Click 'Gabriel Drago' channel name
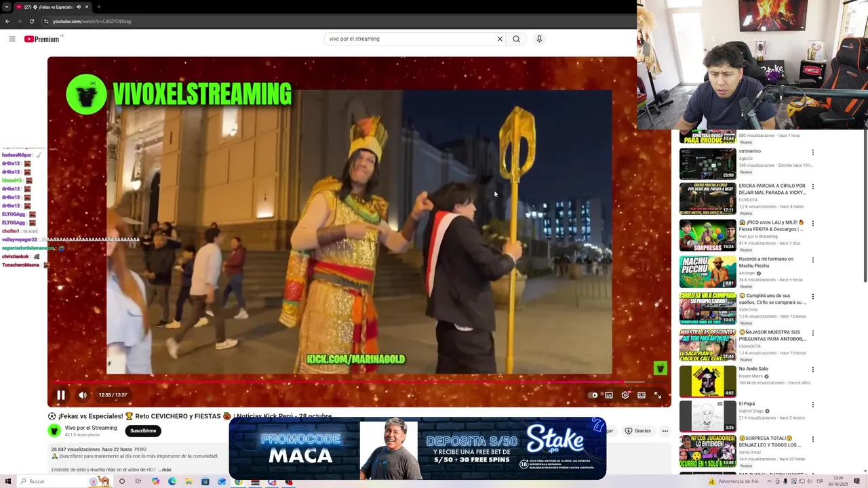This screenshot has width=868, height=488. click(751, 411)
